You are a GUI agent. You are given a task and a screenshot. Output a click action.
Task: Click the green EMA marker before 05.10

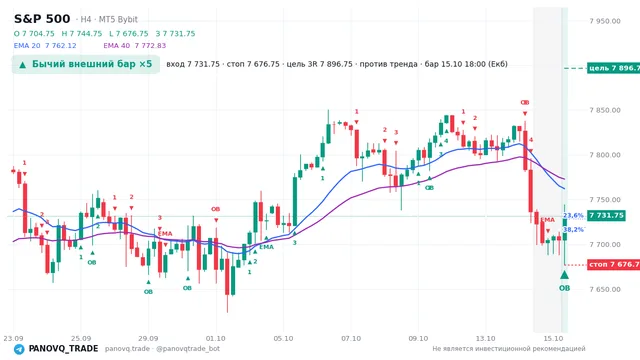267,247
